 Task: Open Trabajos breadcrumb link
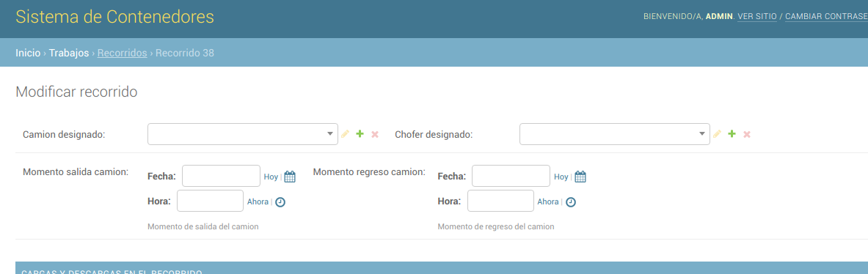coord(69,53)
